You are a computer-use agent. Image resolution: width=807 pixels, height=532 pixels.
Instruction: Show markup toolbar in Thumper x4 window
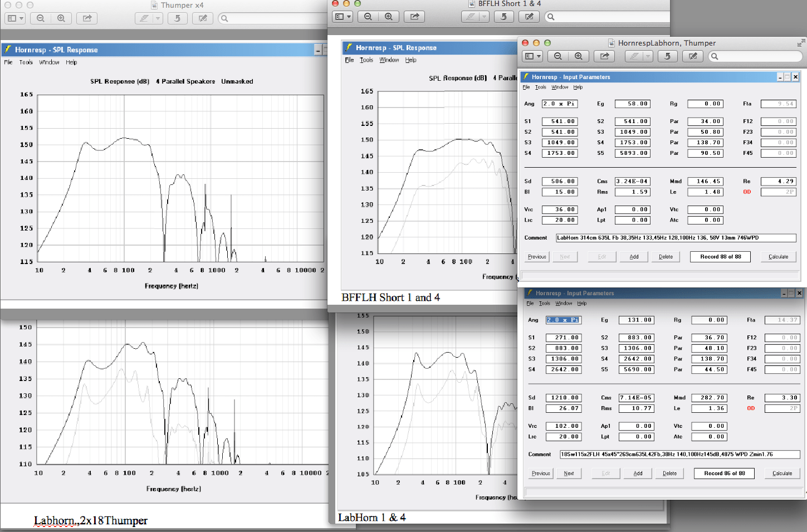point(203,18)
